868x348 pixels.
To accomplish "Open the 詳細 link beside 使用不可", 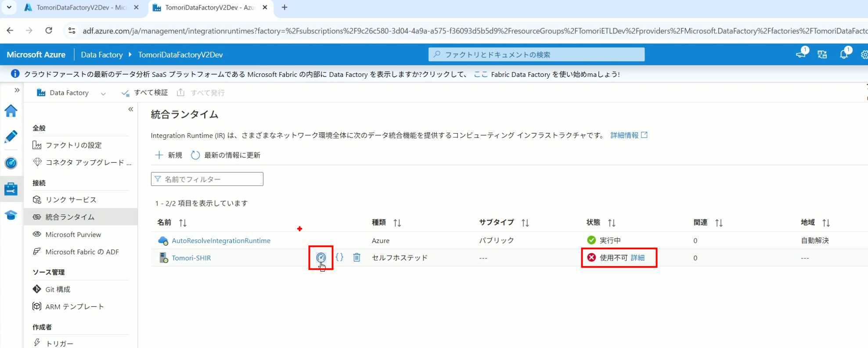I will click(637, 257).
